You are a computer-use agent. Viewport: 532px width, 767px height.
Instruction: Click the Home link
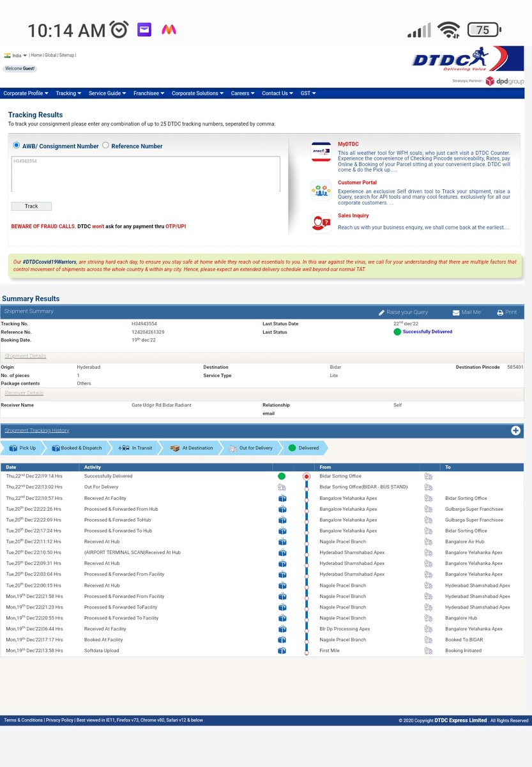[36, 56]
